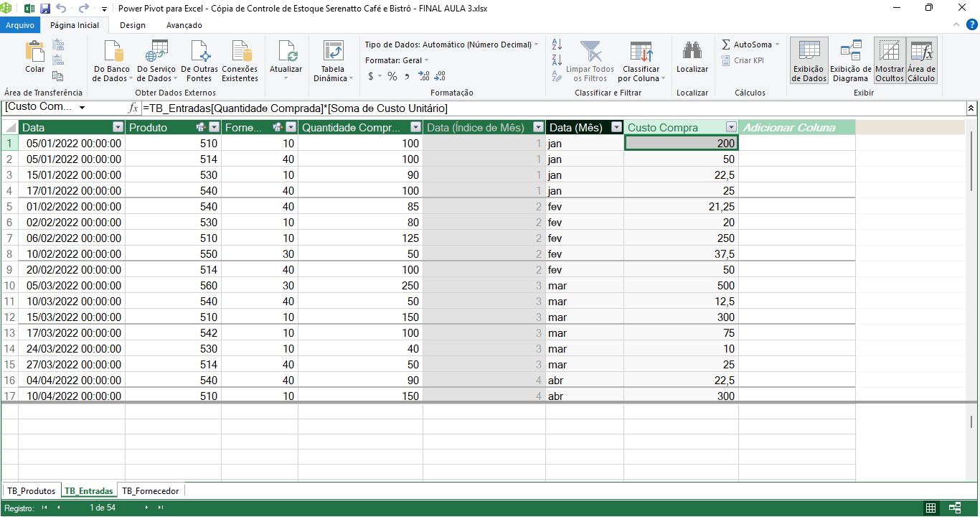Open the AutoSoma dropdown arrow
The height and width of the screenshot is (517, 980).
(x=777, y=45)
